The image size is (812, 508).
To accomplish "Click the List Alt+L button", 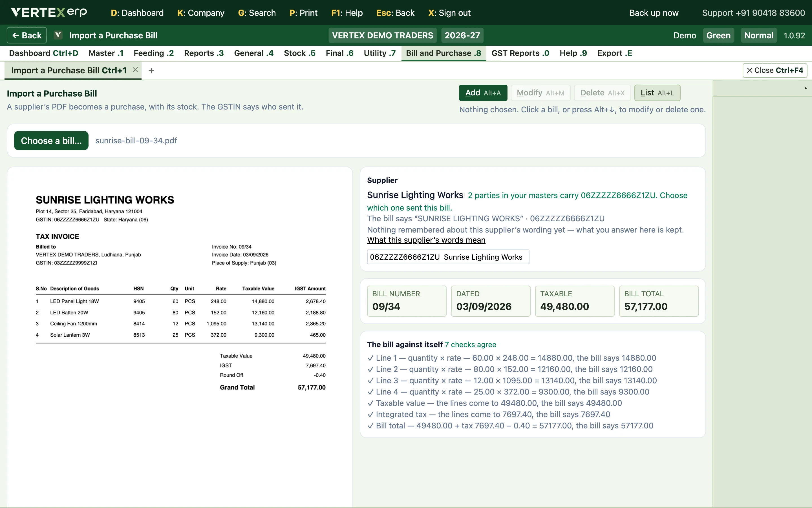I will [657, 93].
